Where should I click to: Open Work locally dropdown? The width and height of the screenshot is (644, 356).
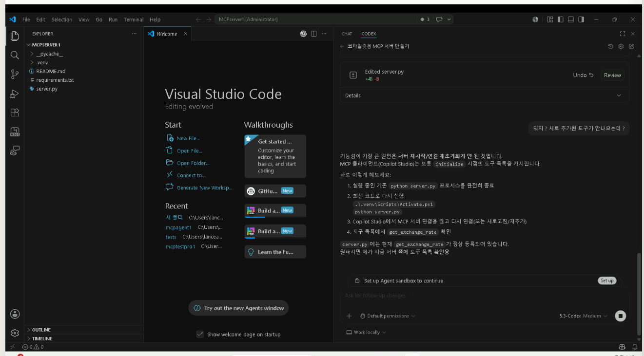[x=366, y=332]
